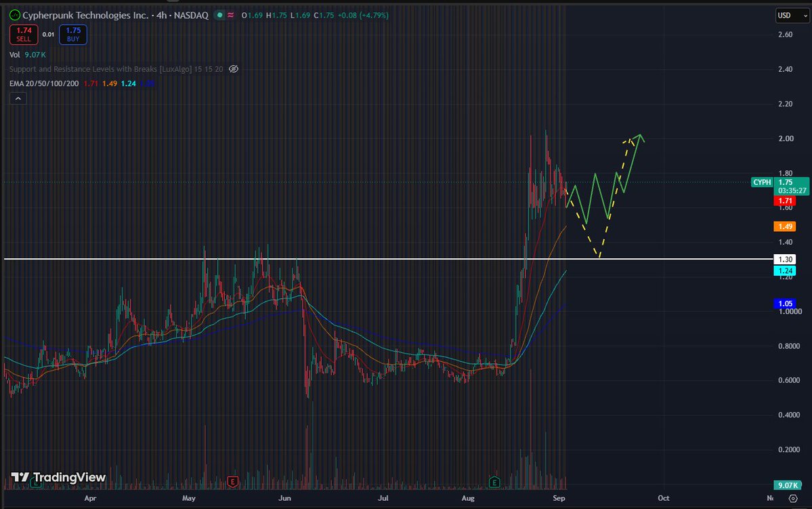Open chart settings hexagon gear icon

793,498
